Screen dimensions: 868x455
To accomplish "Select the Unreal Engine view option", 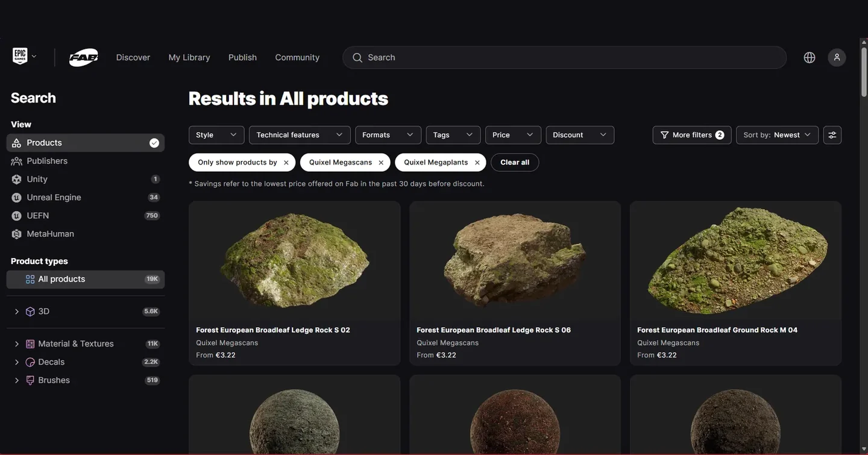I will pos(85,197).
